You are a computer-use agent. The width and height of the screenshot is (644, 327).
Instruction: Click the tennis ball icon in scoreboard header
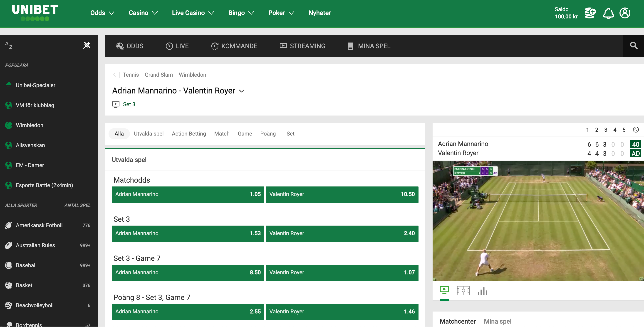(x=636, y=129)
